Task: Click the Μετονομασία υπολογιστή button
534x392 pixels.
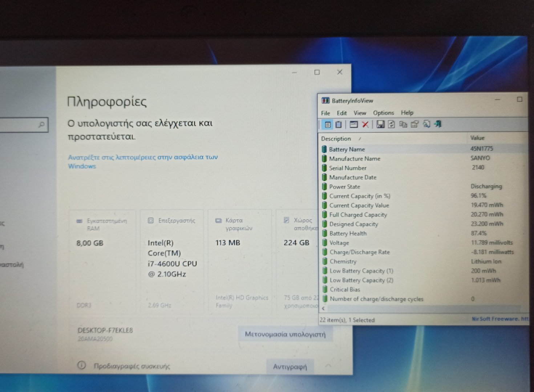Action: [285, 334]
